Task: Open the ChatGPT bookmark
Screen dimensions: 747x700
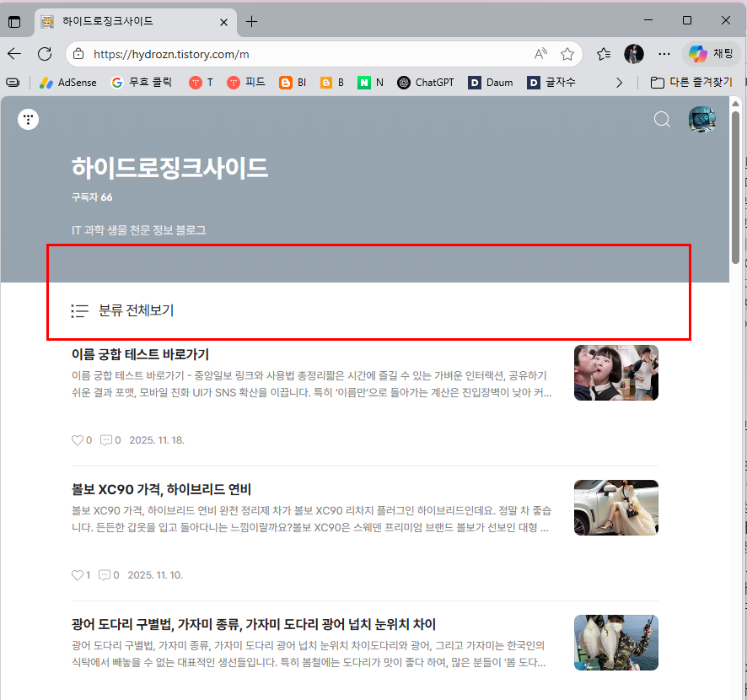Action: pos(426,83)
